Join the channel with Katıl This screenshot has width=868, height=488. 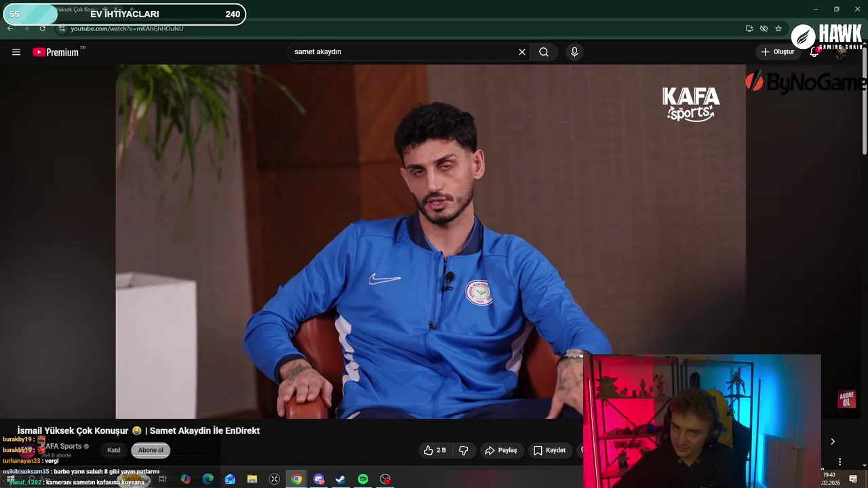click(114, 450)
